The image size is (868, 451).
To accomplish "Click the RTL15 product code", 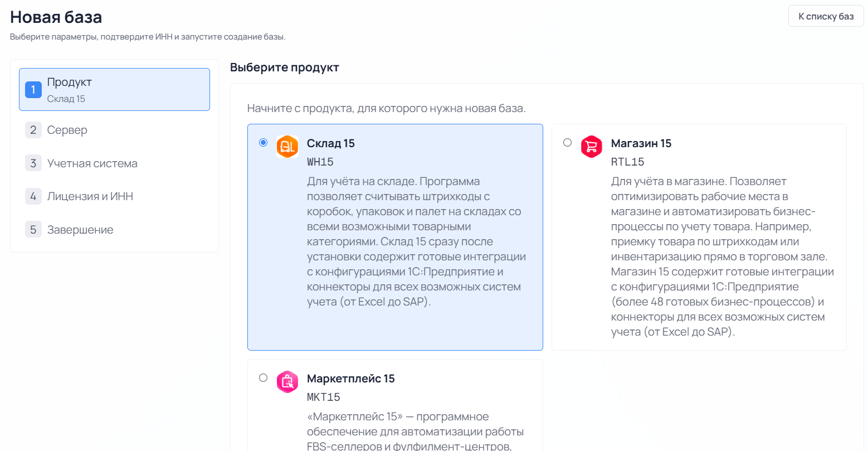I will pyautogui.click(x=628, y=162).
